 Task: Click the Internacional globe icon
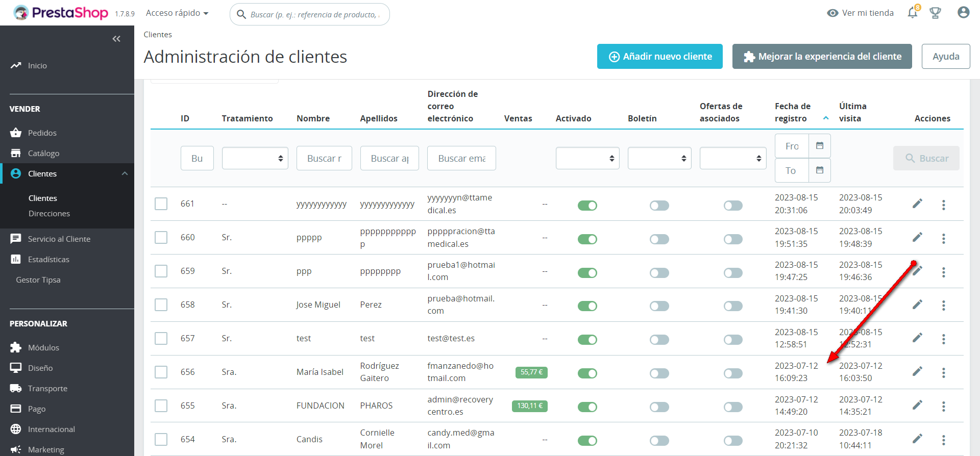tap(16, 429)
